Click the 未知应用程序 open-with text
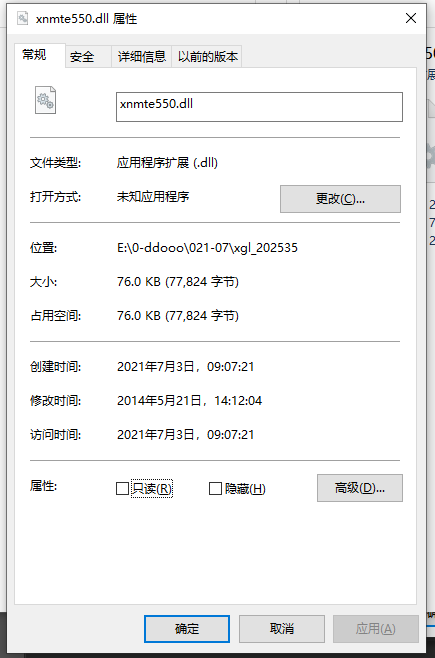Viewport: 435px width, 658px height. tap(153, 196)
